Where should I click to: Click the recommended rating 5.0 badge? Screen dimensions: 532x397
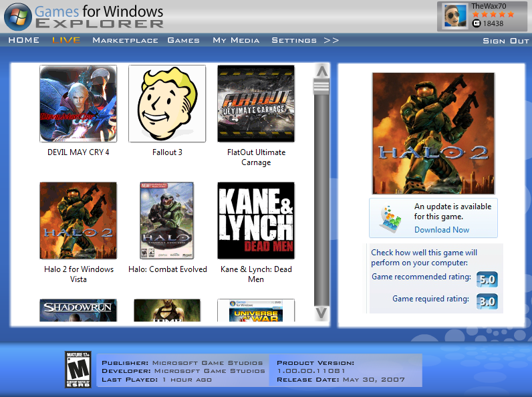point(487,279)
